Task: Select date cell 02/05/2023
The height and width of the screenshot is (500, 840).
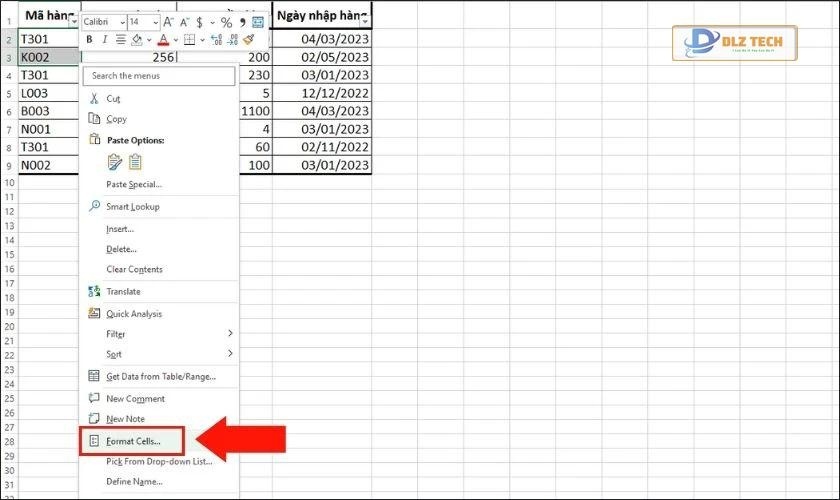Action: pyautogui.click(x=321, y=57)
